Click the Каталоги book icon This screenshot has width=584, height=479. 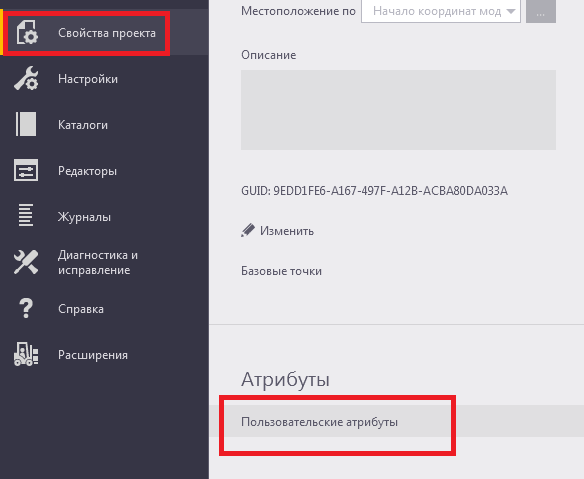pos(26,124)
